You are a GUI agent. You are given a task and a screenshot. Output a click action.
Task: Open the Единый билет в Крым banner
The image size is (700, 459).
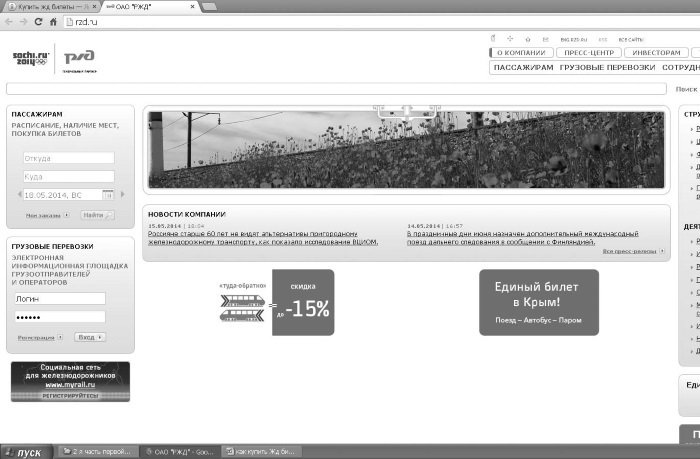coord(539,302)
